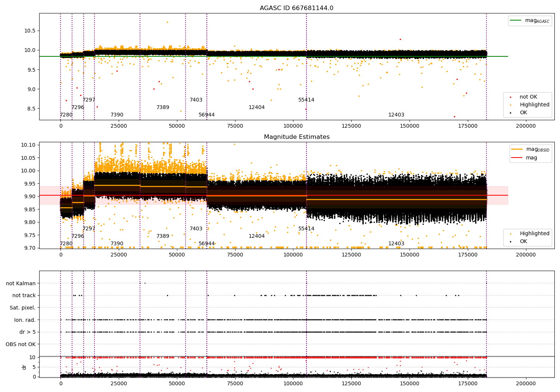Click obsid label 55414 in the top plot
Image resolution: width=560 pixels, height=392 pixels.
pos(307,100)
